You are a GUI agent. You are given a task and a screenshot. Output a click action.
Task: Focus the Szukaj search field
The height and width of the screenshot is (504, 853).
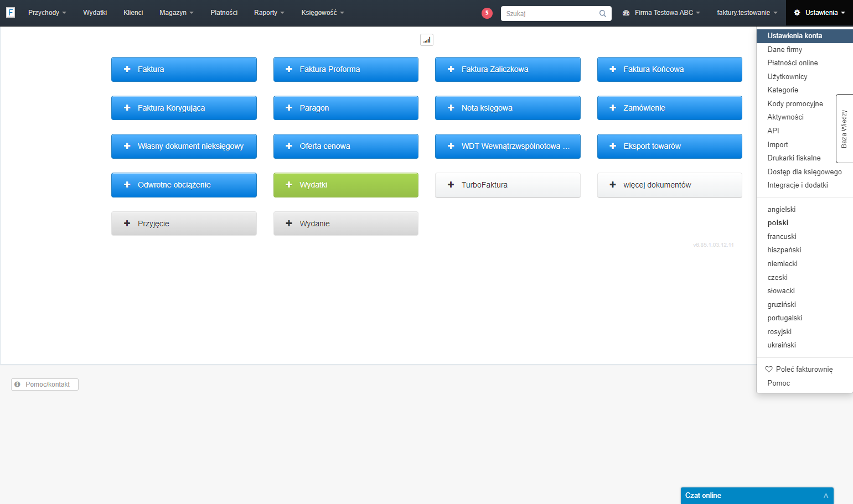[x=556, y=13]
